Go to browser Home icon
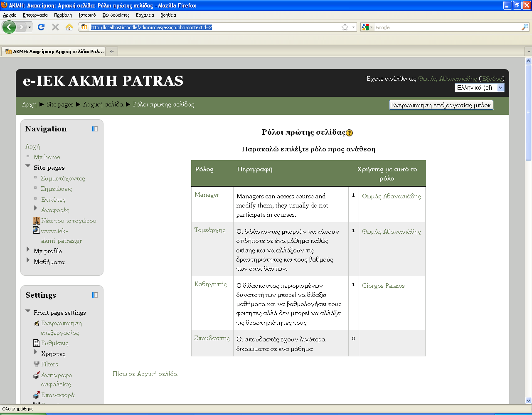 (x=69, y=27)
